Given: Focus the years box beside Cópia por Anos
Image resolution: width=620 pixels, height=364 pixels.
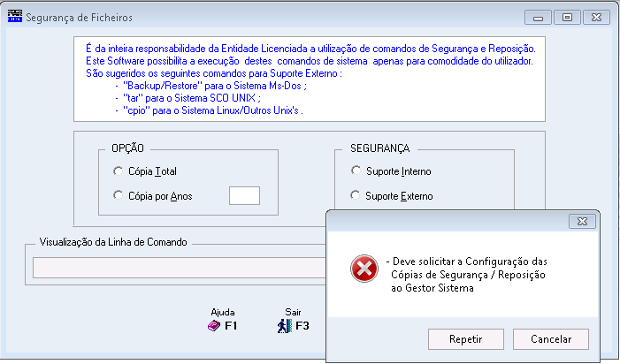Looking at the screenshot, I should tap(244, 196).
